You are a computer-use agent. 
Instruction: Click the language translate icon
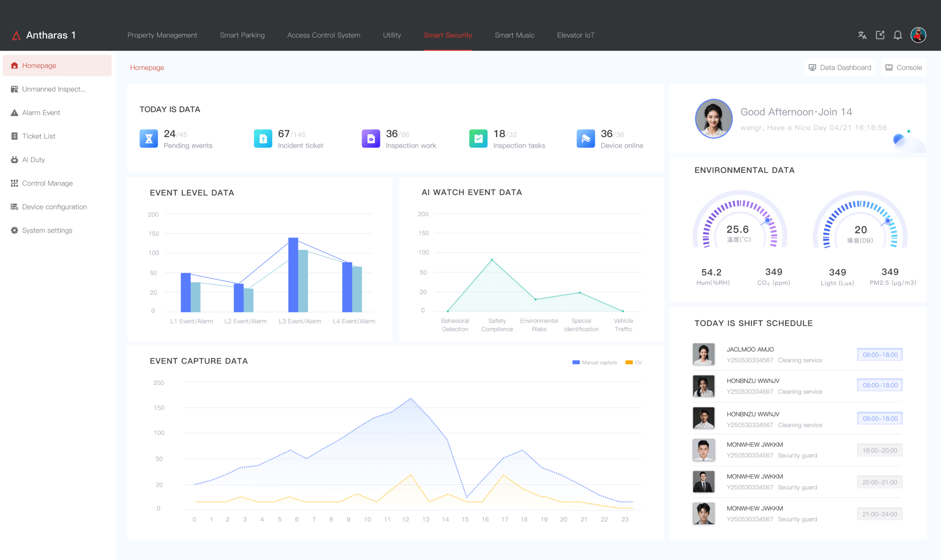[x=862, y=35]
